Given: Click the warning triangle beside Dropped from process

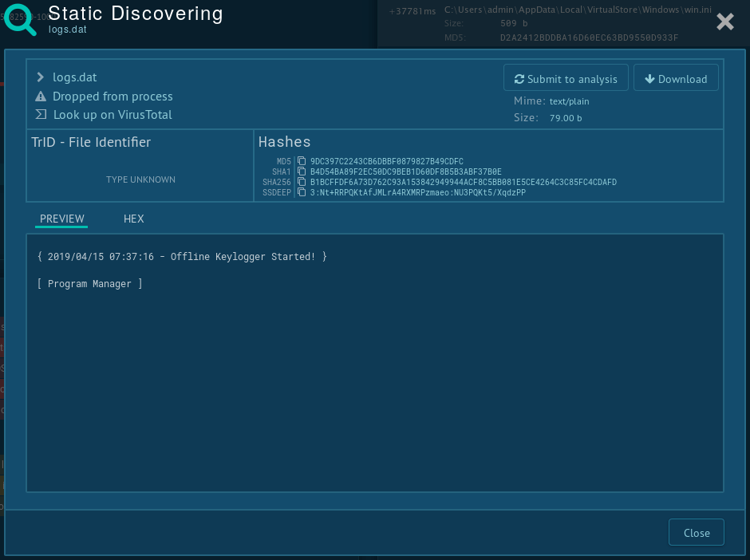Looking at the screenshot, I should click(41, 97).
